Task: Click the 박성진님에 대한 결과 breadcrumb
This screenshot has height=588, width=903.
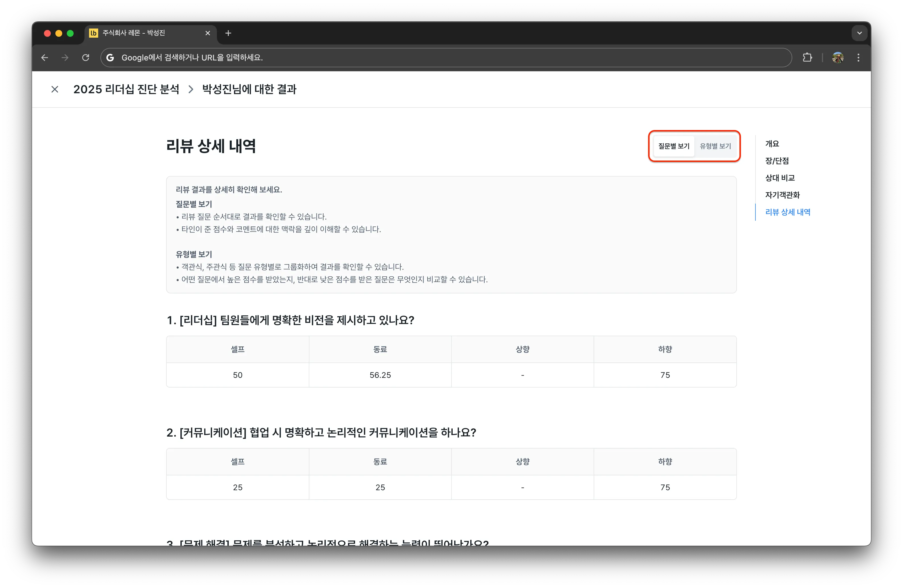Action: click(249, 90)
